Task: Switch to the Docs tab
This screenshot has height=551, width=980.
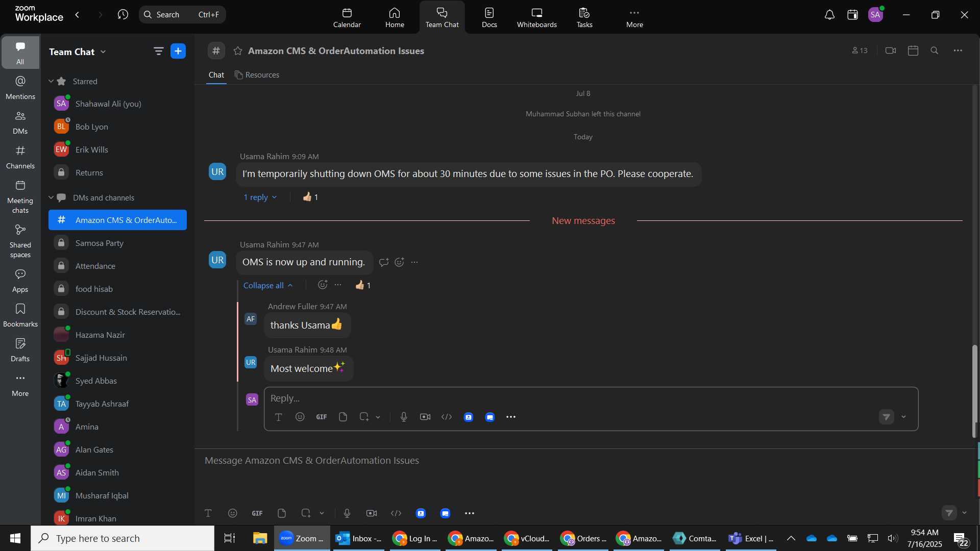Action: pos(489,18)
